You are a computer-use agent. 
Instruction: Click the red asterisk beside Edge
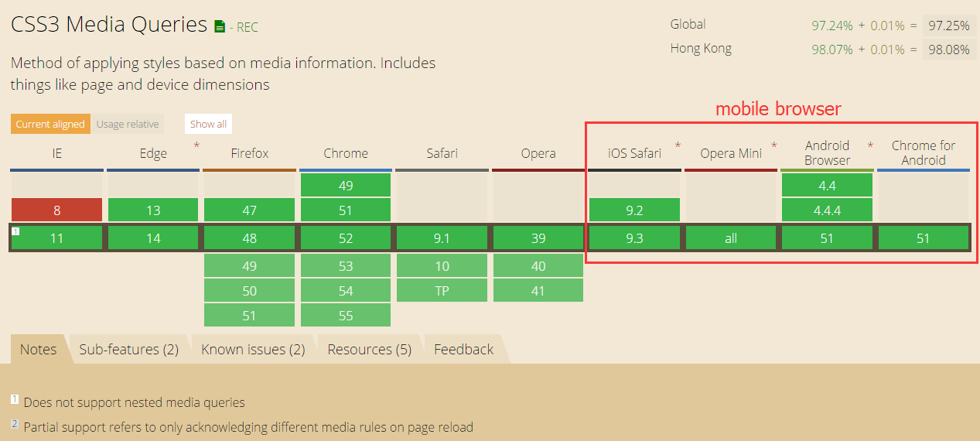point(196,145)
